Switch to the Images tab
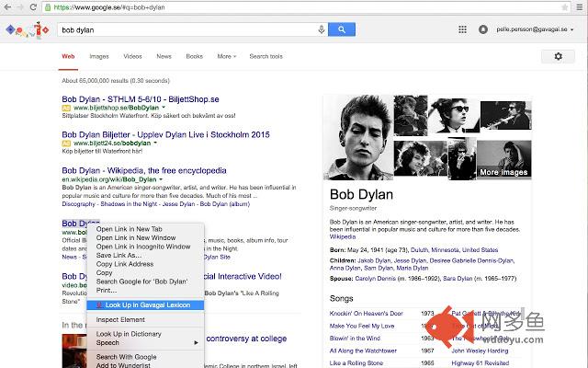The height and width of the screenshot is (368, 588). click(x=99, y=56)
